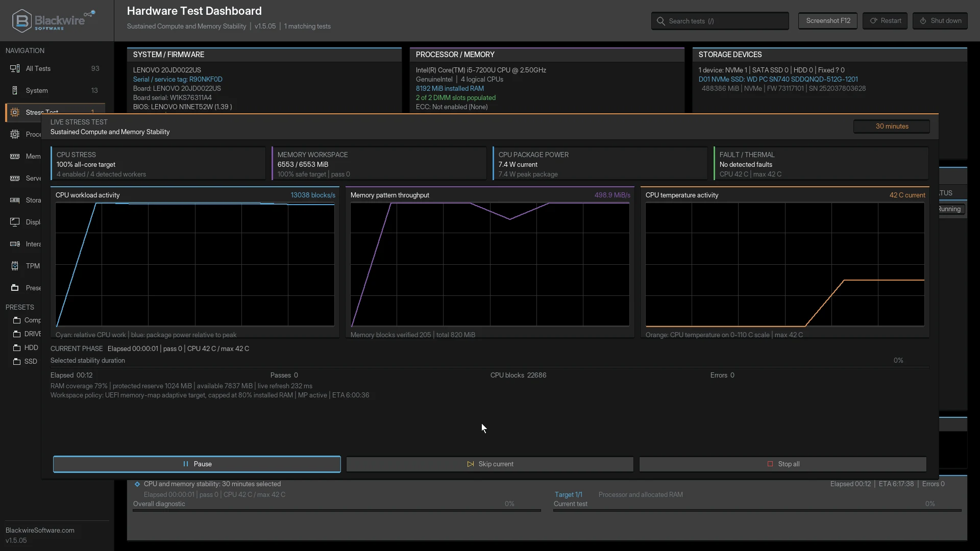Click the "Target 1/1" label

tap(569, 495)
